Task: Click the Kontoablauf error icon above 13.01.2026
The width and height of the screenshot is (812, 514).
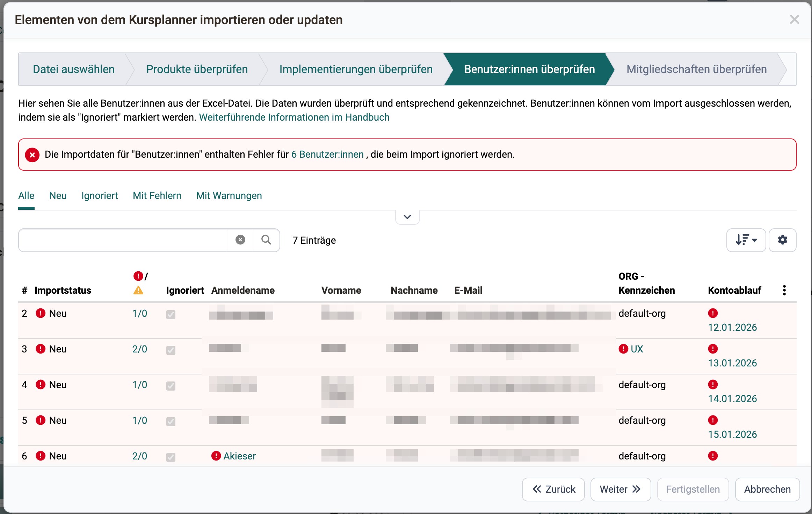Action: point(713,349)
